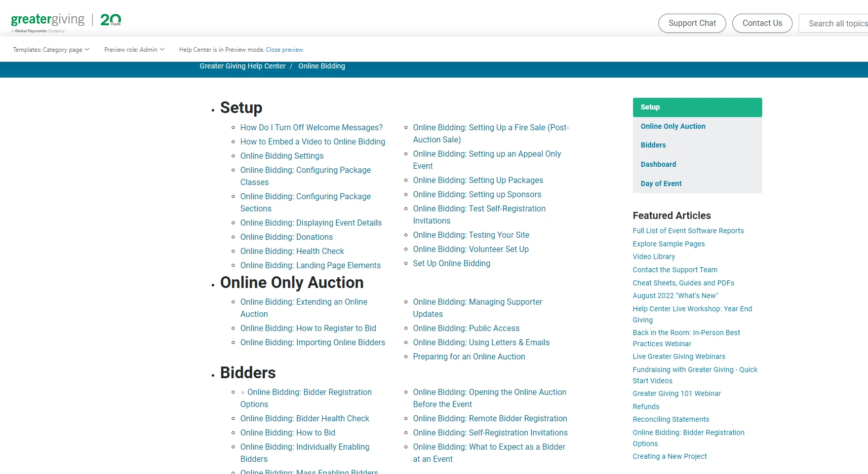868x474 pixels.
Task: Go to Greater Giving Help Center breadcrumb
Action: 243,66
